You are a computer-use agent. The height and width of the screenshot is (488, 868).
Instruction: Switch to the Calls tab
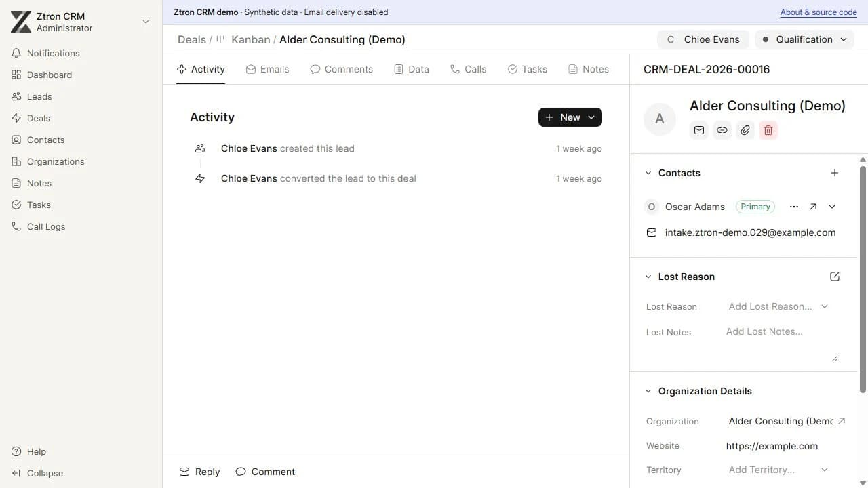[x=468, y=69]
